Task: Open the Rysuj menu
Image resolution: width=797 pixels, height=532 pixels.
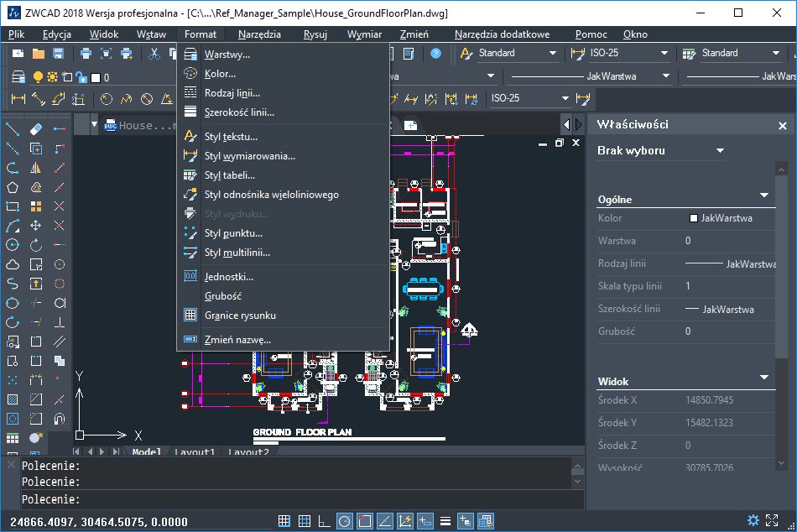Action: click(x=315, y=34)
